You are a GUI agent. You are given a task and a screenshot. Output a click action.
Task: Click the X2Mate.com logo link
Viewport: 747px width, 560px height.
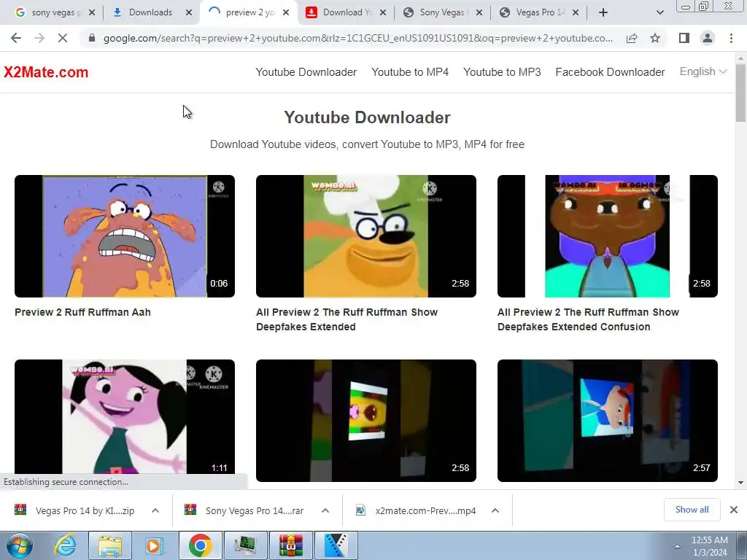pyautogui.click(x=46, y=72)
